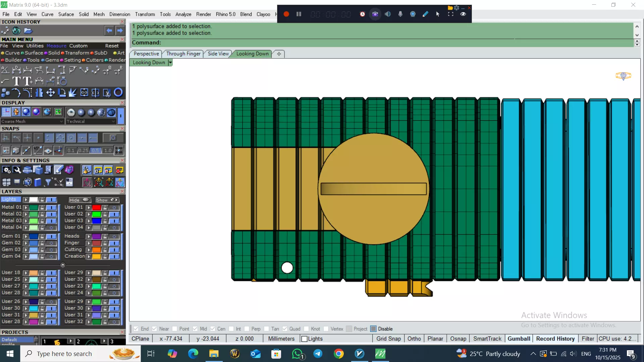The image size is (644, 362).
Task: Toggle the Gumball status bar button
Action: click(x=519, y=339)
